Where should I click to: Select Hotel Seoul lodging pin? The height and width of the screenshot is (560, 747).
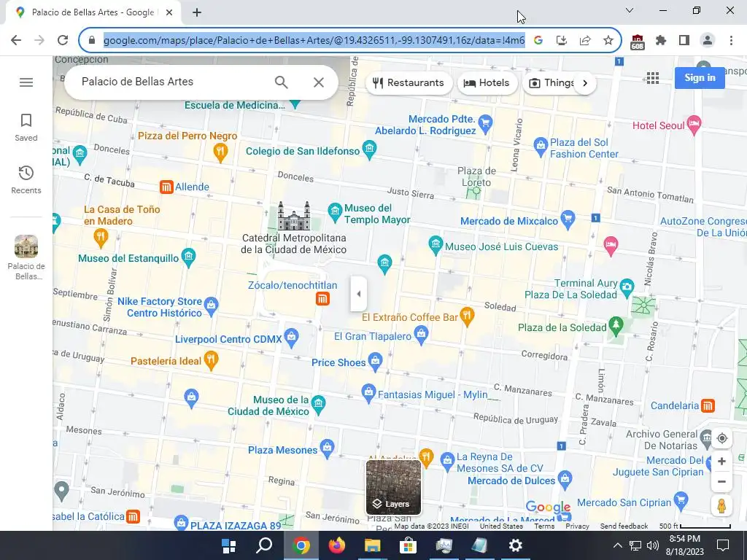[x=694, y=124]
